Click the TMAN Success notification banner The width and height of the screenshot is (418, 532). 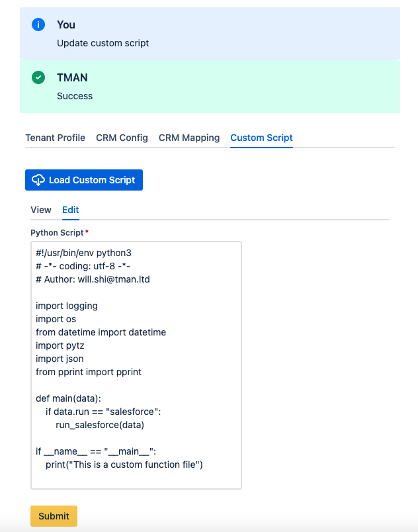point(210,87)
